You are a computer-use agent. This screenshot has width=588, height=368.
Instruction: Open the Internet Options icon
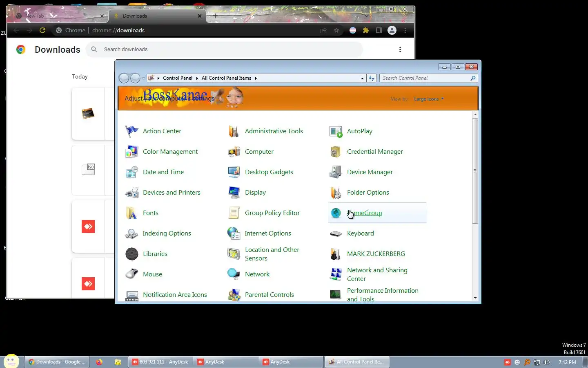click(234, 233)
